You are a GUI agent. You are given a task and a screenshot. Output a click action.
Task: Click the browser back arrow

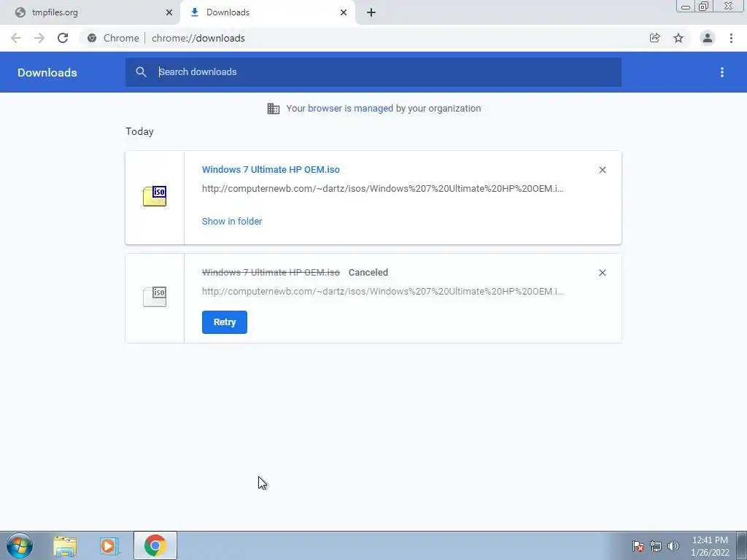tap(16, 38)
